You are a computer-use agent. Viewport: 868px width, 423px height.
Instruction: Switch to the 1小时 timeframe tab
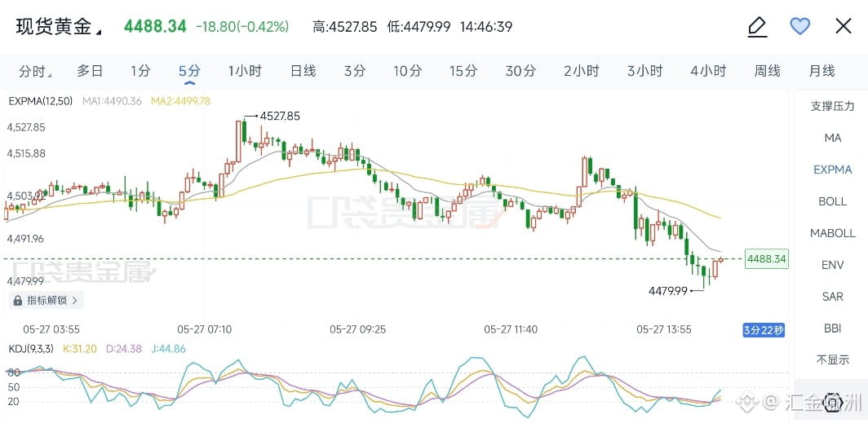pyautogui.click(x=245, y=71)
